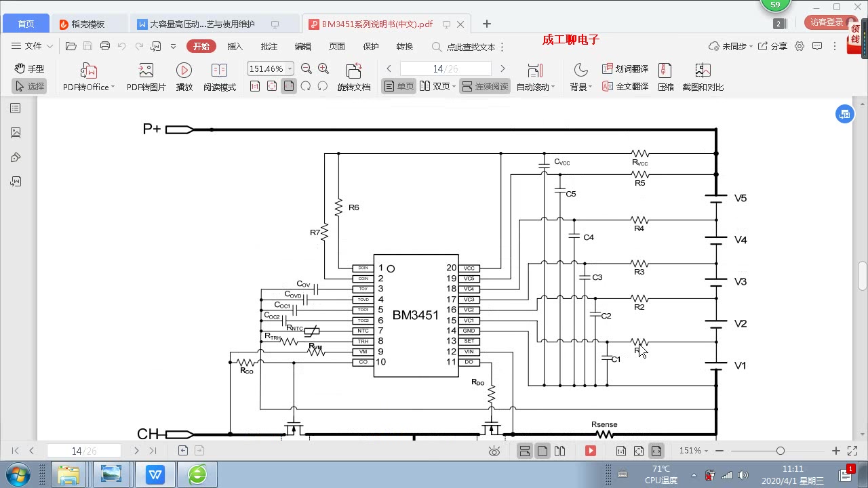868x488 pixels.
Task: Toggle fit width in the toolbar
Action: tap(289, 86)
